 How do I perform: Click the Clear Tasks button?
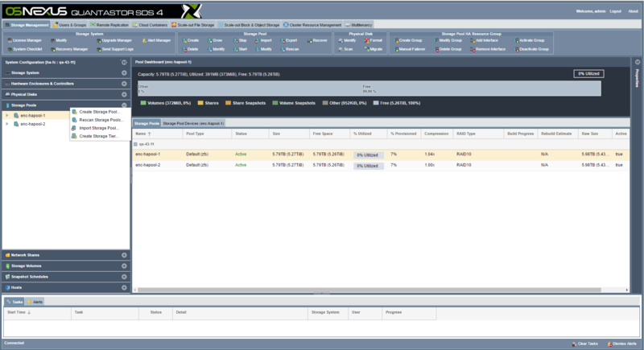click(x=585, y=344)
